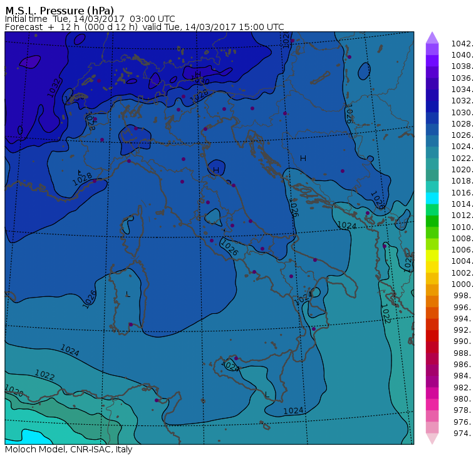Select the 1028 value in the legend
Image resolution: width=476 pixels, height=458 pixels.
tap(462, 123)
